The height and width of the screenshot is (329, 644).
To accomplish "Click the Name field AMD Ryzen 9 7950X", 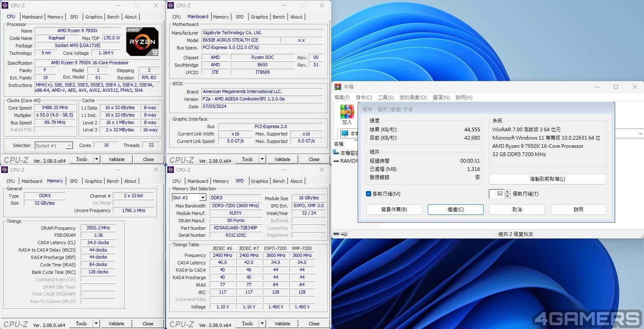I will pyautogui.click(x=77, y=31).
